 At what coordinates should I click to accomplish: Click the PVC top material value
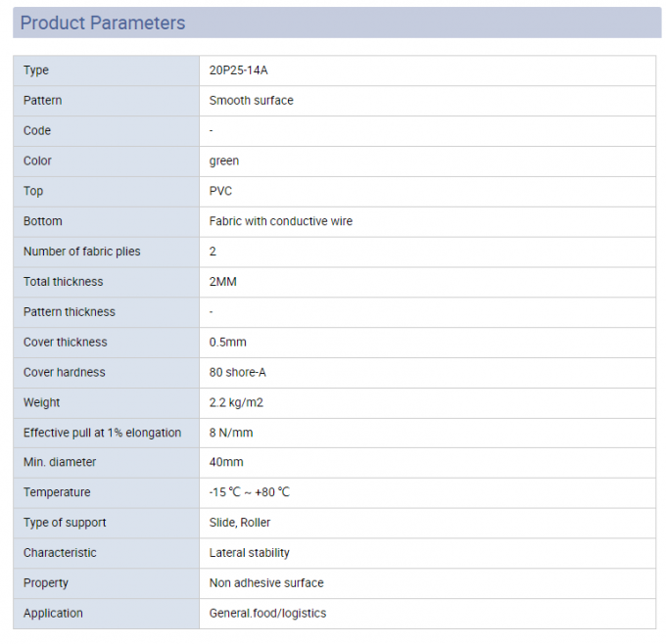click(220, 192)
